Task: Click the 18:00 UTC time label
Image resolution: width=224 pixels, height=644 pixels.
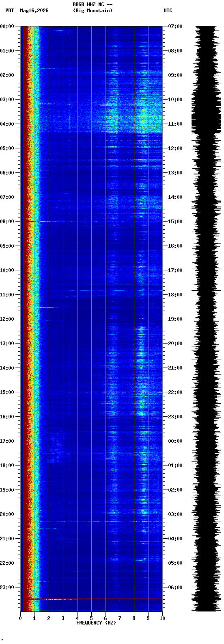Action: point(175,295)
